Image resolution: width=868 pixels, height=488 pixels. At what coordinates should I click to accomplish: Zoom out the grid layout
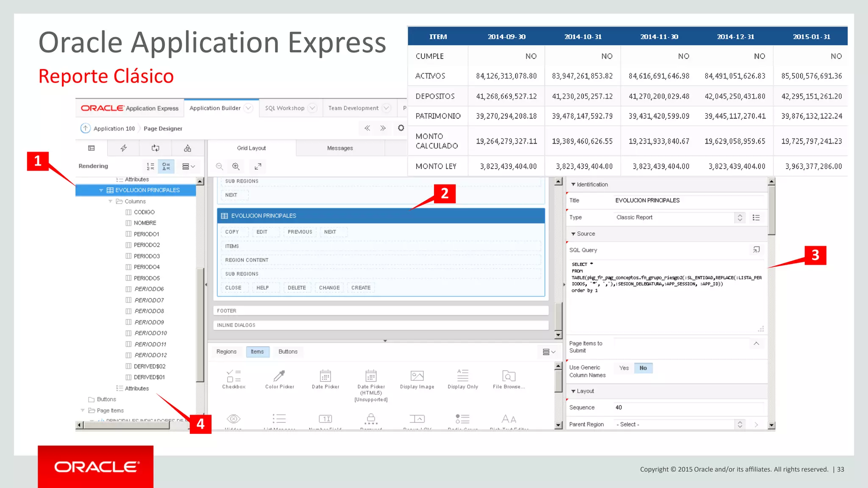coord(219,166)
